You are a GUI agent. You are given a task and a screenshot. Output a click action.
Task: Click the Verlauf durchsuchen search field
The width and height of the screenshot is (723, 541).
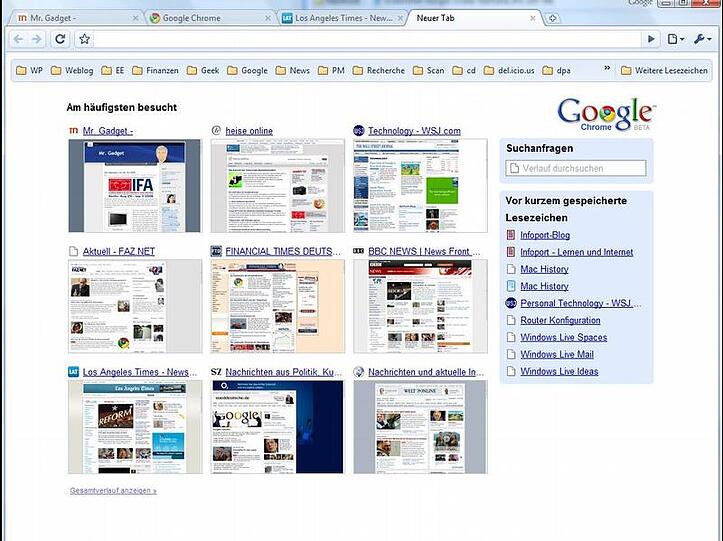(x=576, y=168)
